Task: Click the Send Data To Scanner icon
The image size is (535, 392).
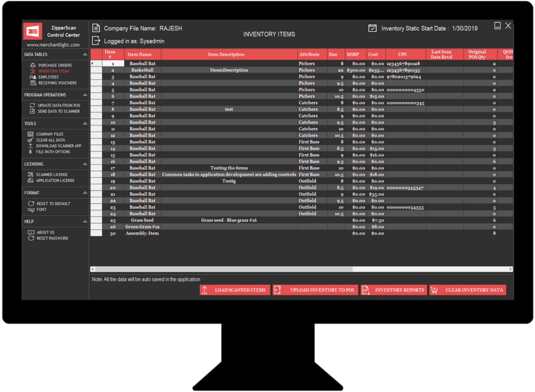Action: (32, 111)
